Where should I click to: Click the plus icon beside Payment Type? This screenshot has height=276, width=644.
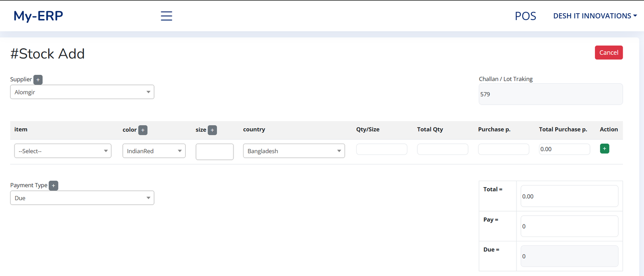click(x=54, y=185)
